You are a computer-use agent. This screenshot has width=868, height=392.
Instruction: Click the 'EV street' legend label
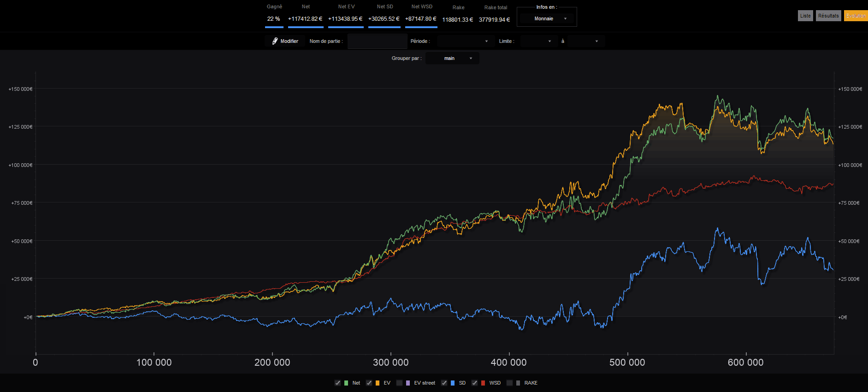[x=425, y=383]
